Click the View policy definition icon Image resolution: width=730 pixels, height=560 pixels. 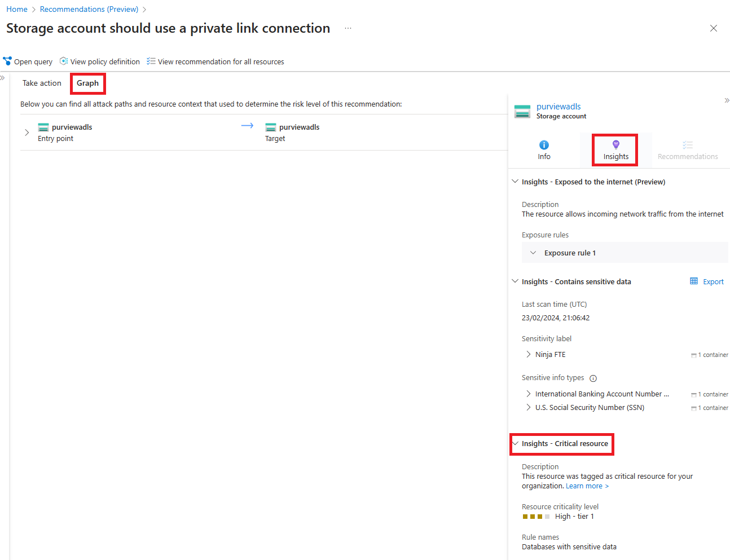64,61
